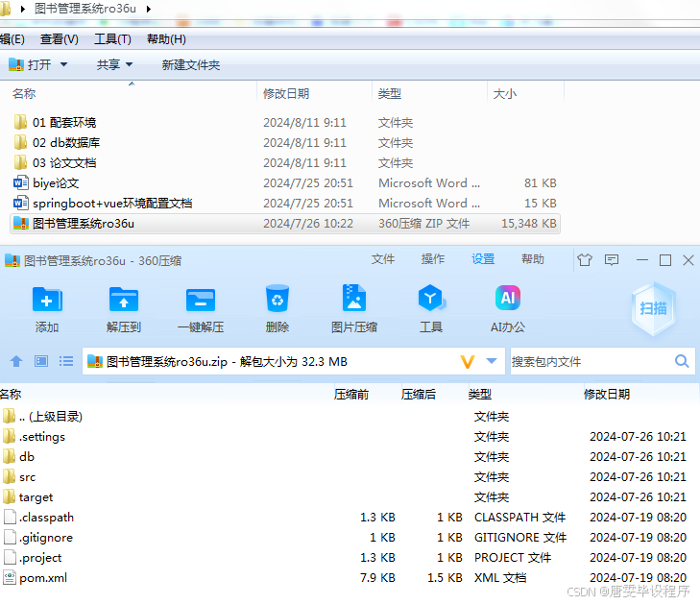Click the folder icon of .settings
Image resolution: width=700 pixels, height=604 pixels.
click(x=9, y=436)
